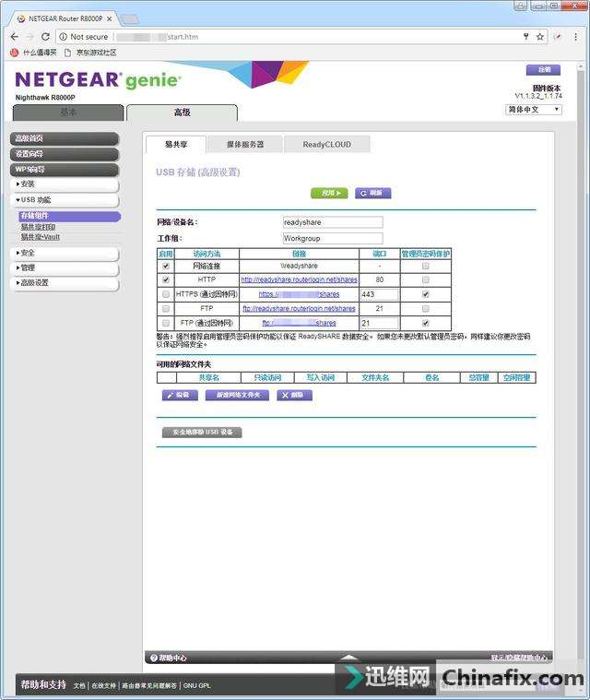Click the 共享名 column header
This screenshot has height=700, width=590.
[x=209, y=378]
